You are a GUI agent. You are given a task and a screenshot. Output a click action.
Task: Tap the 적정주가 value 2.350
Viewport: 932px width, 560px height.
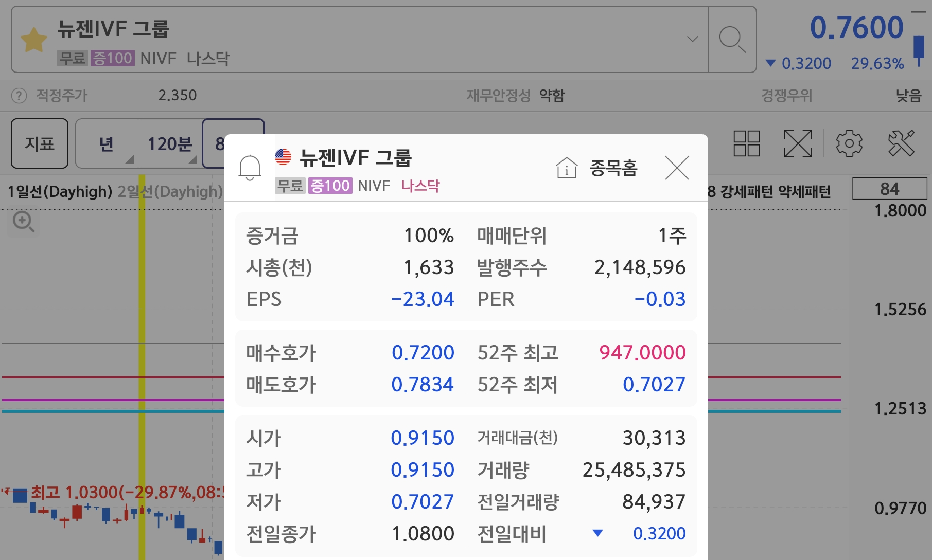coord(177,96)
